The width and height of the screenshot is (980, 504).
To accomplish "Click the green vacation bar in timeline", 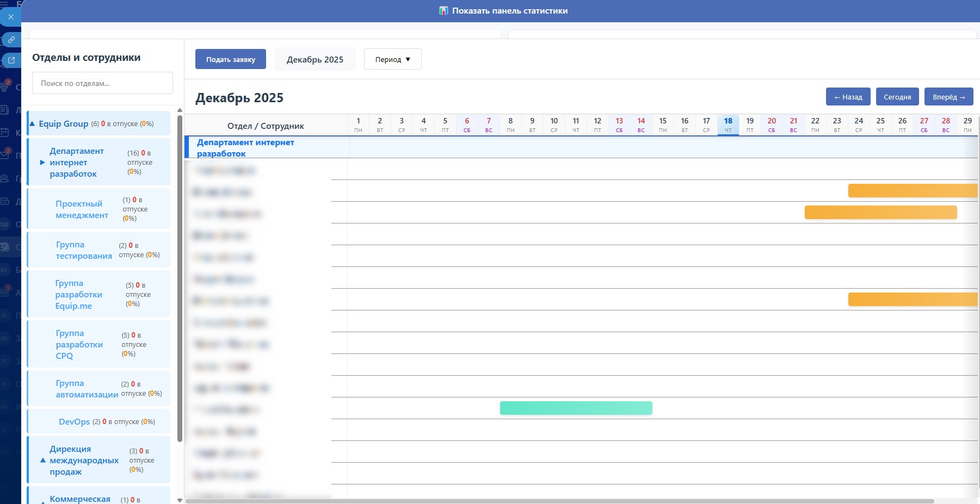I will 576,408.
